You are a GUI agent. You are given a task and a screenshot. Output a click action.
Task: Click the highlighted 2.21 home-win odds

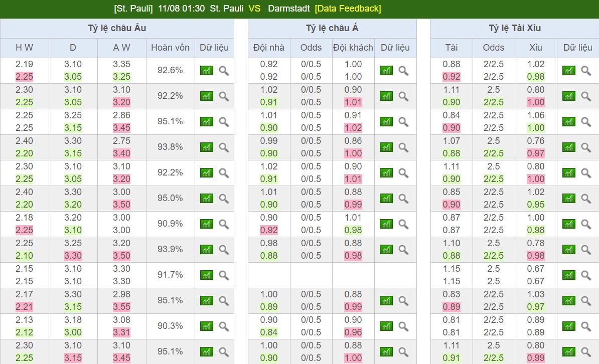coord(24,307)
